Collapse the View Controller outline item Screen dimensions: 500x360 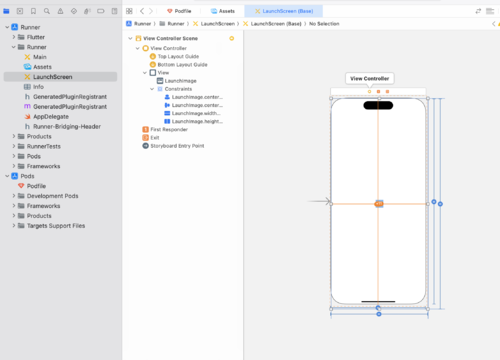(x=138, y=48)
